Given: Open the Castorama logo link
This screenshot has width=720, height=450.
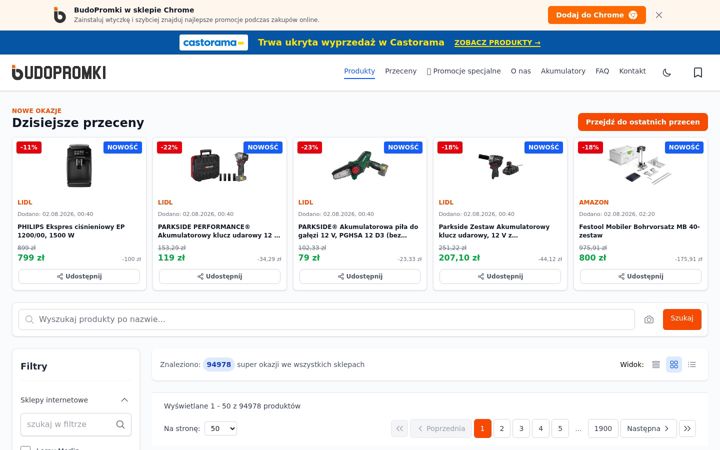Looking at the screenshot, I should [214, 43].
